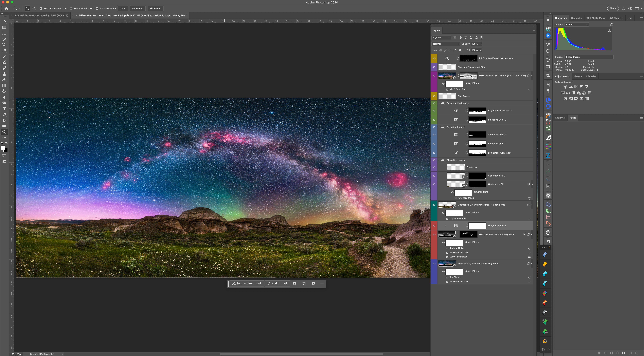
Task: Collapse the Sky Adjustments group
Action: pos(439,127)
